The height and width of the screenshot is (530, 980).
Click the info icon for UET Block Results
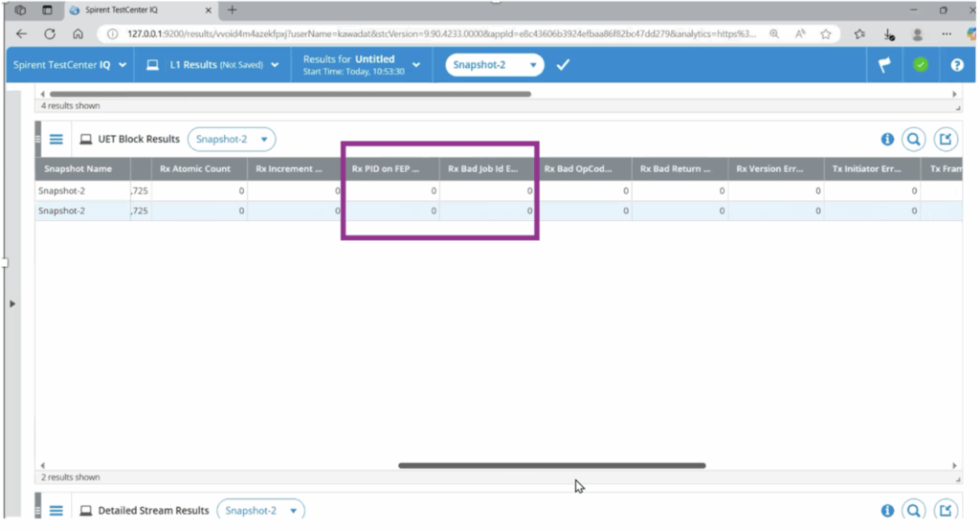click(x=887, y=140)
